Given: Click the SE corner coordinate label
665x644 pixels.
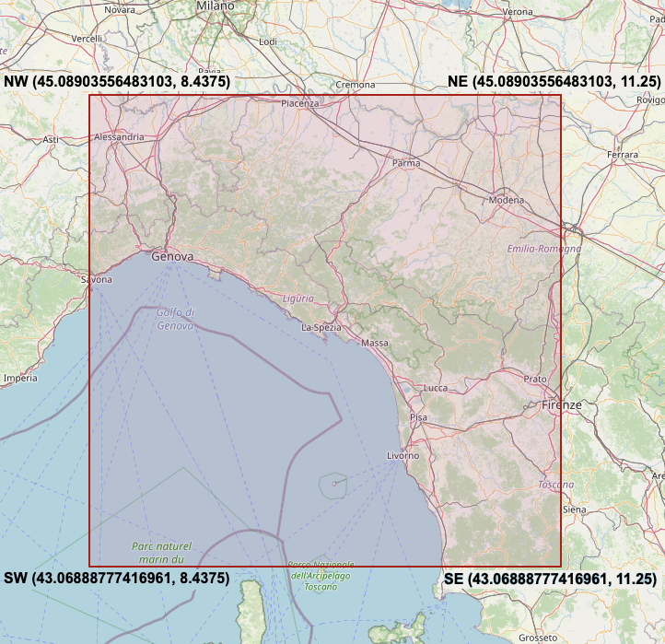Looking at the screenshot, I should tap(550, 580).
